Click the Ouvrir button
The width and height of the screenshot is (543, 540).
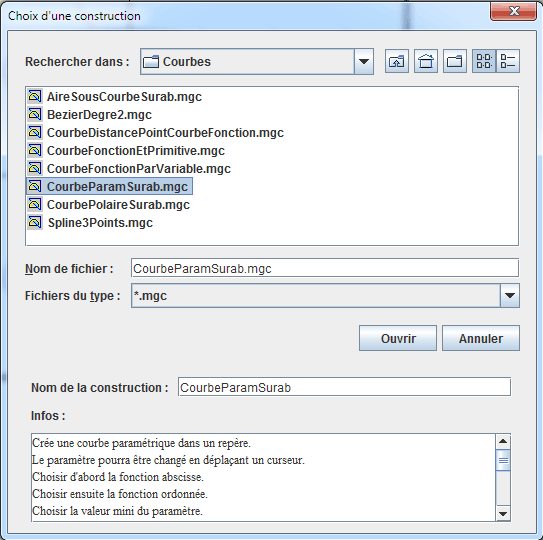[x=398, y=338]
